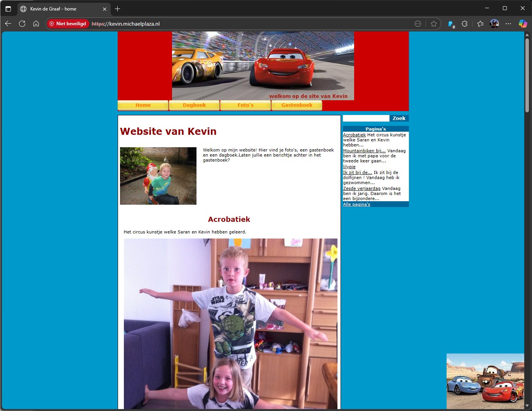Screen dimensions: 532x411
Task: Click the page's vertical scrollbar thumb
Action: [x=527, y=74]
